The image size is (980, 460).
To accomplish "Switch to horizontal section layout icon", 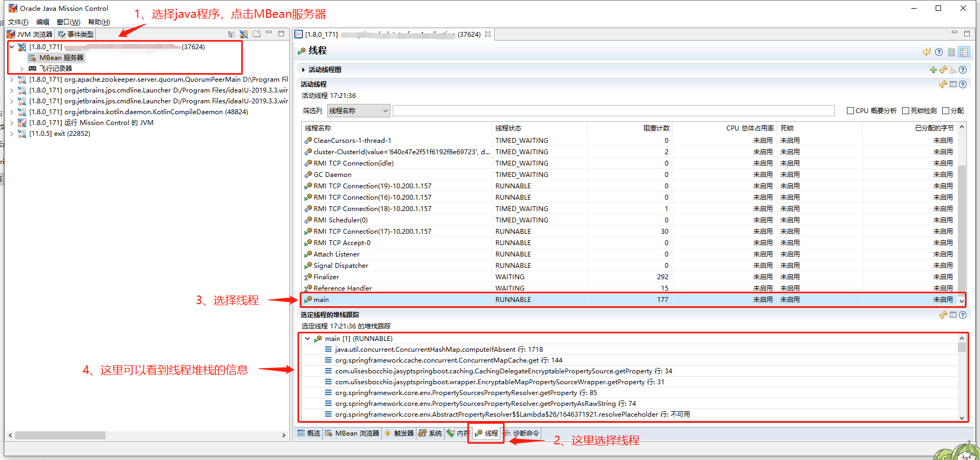I will click(x=951, y=52).
